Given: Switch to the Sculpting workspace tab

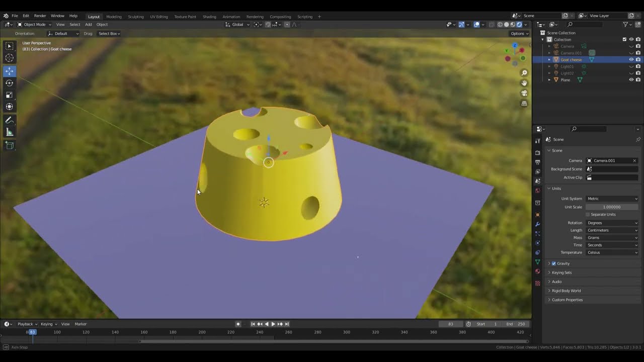Looking at the screenshot, I should pyautogui.click(x=135, y=17).
